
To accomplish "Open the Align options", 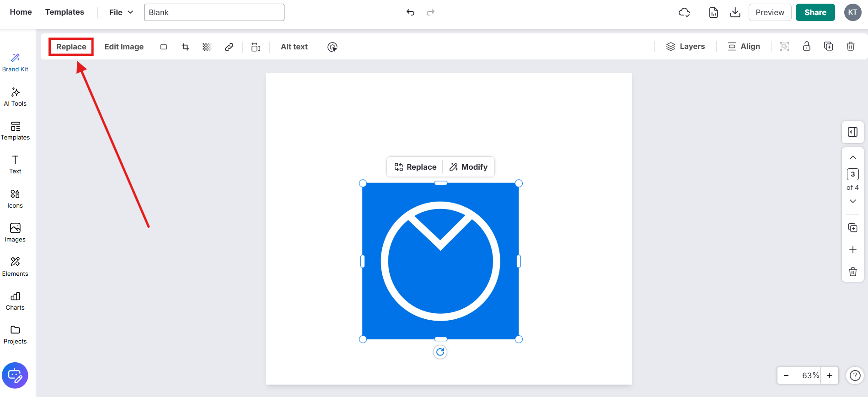I will 744,46.
